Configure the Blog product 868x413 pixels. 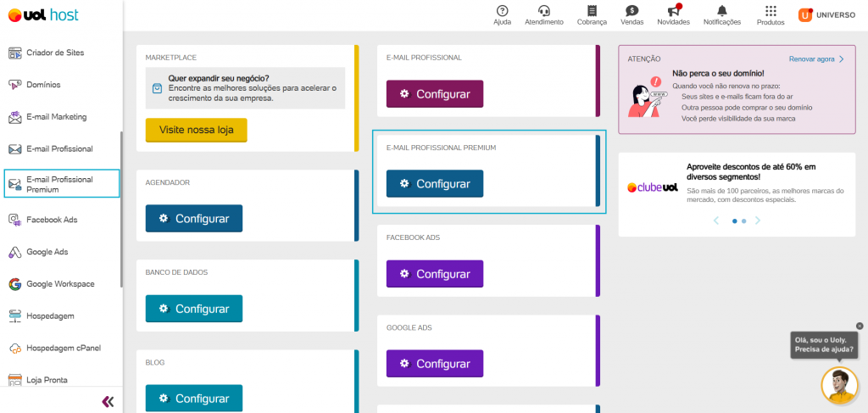point(194,399)
